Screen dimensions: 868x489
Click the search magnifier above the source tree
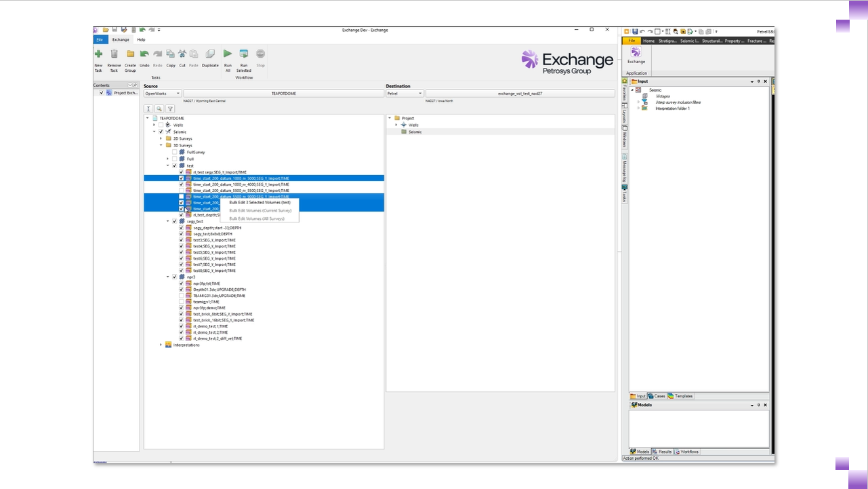[159, 109]
